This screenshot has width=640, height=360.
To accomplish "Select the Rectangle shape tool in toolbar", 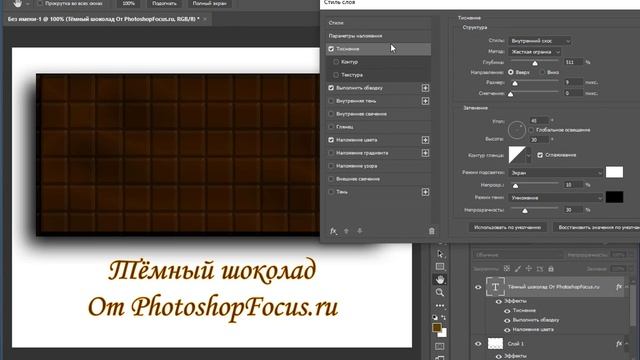I will (440, 267).
